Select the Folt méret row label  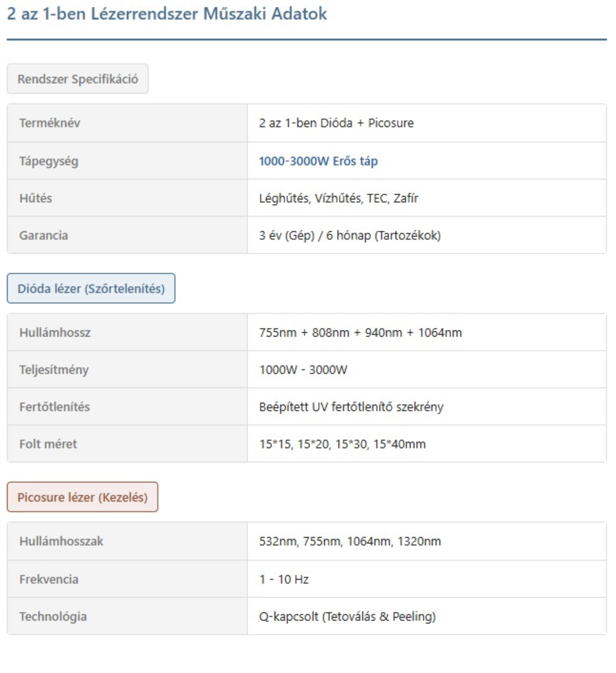click(x=127, y=444)
